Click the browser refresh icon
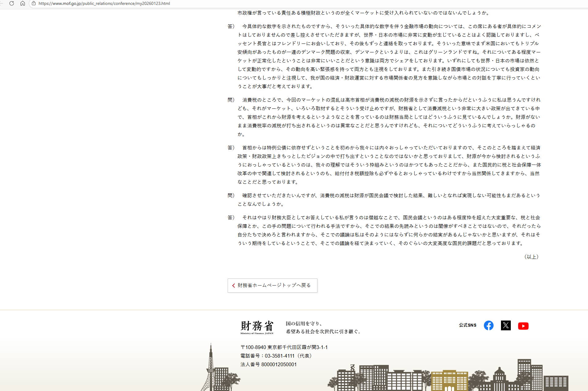This screenshot has width=588, height=391. [12, 3]
